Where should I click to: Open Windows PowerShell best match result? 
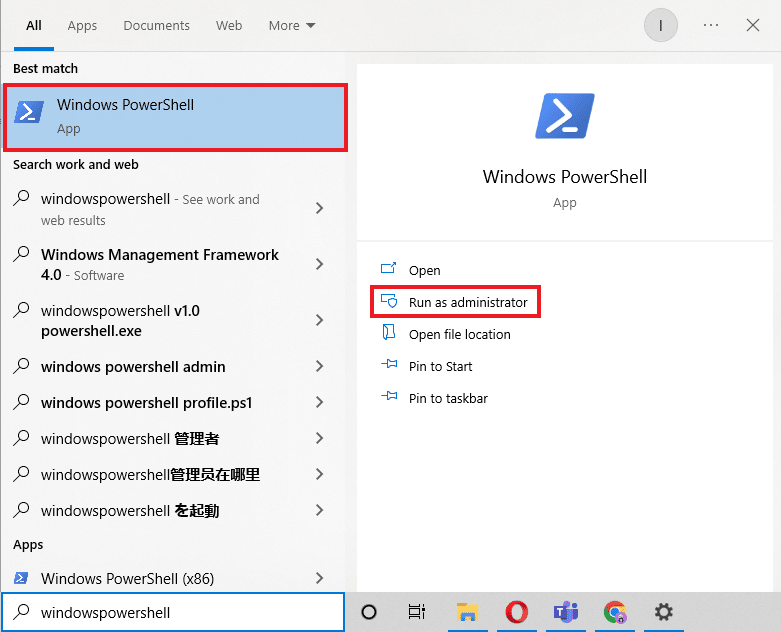click(175, 117)
